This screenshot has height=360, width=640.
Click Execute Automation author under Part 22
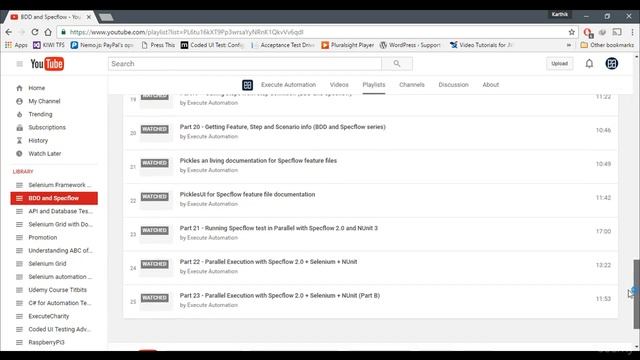212,271
